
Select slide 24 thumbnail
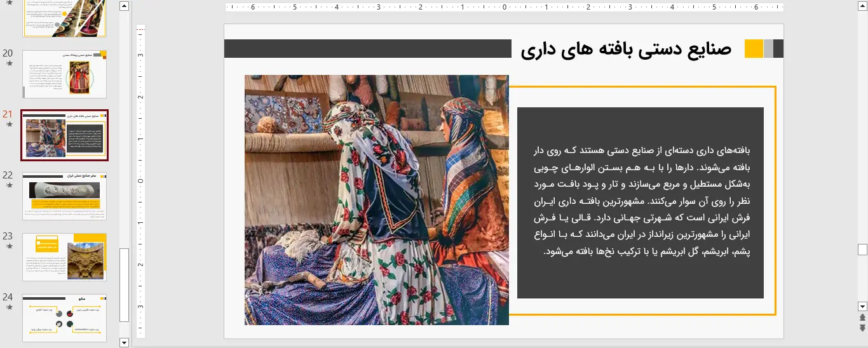point(64,318)
